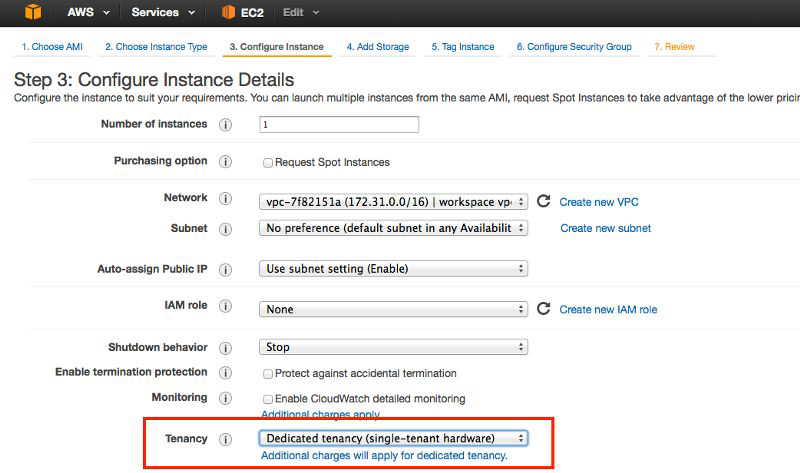Open the Subnet dropdown

393,228
